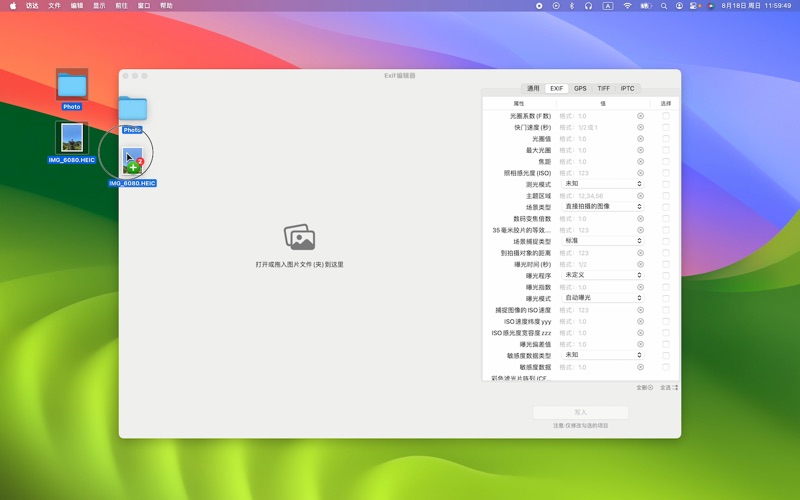800x500 pixels.
Task: Switch to the IPTC tab
Action: click(x=627, y=88)
